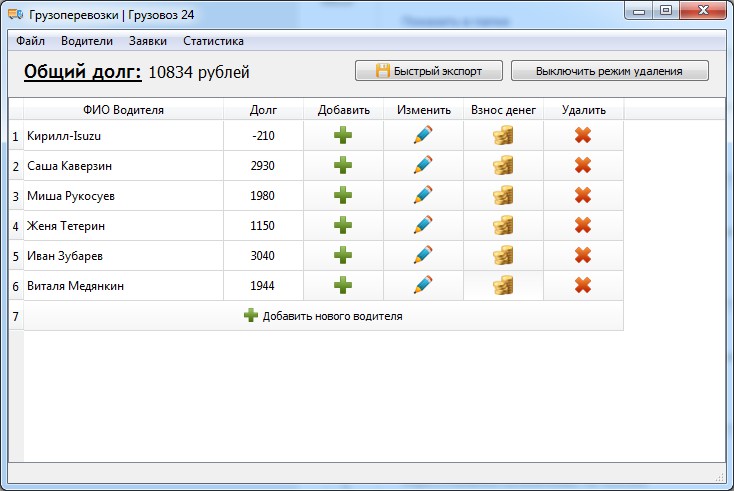Screen dimensions: 734x491
Task: Add an entry for Иван Зубарев
Action: click(343, 256)
